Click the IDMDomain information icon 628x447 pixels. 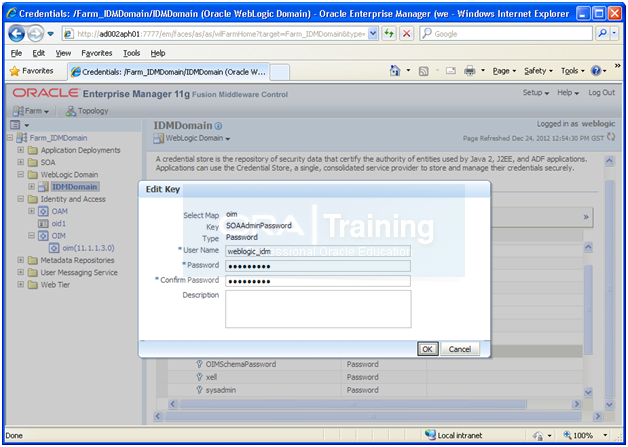pos(218,126)
